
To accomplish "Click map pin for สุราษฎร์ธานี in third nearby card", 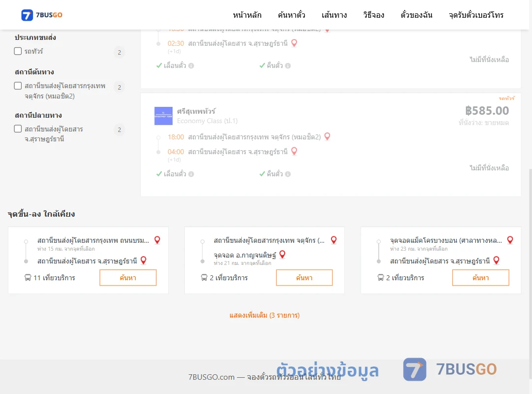I will pos(497,261).
